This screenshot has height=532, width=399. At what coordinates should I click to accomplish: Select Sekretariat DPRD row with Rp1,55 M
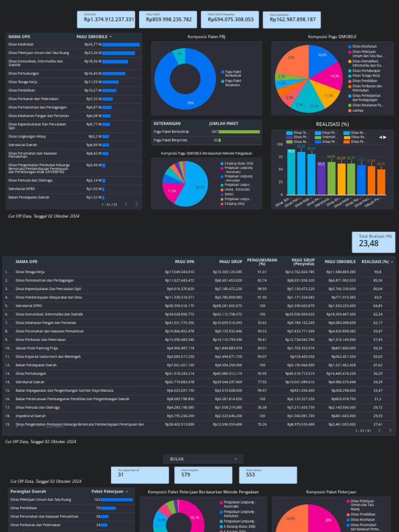point(74,189)
